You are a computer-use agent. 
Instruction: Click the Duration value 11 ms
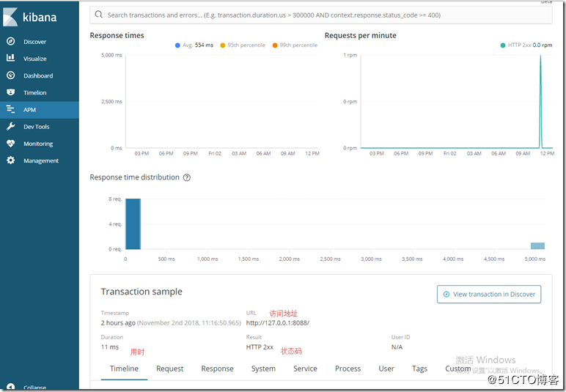[x=110, y=347]
